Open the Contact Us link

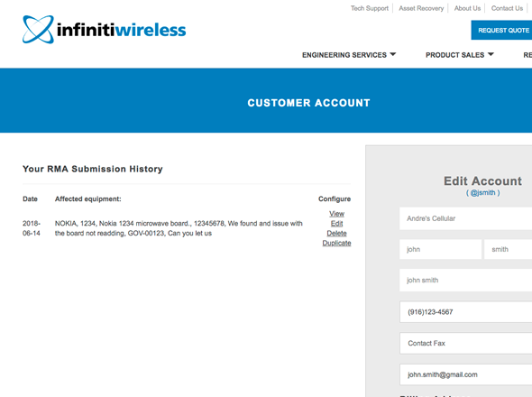[x=507, y=8]
